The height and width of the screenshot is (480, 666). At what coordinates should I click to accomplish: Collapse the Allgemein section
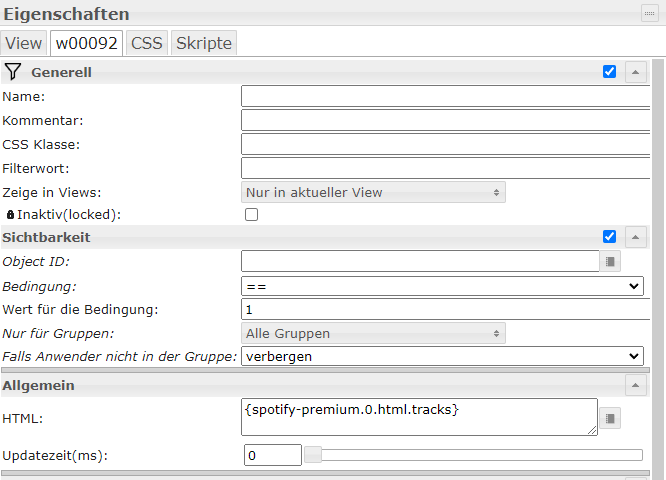[636, 385]
